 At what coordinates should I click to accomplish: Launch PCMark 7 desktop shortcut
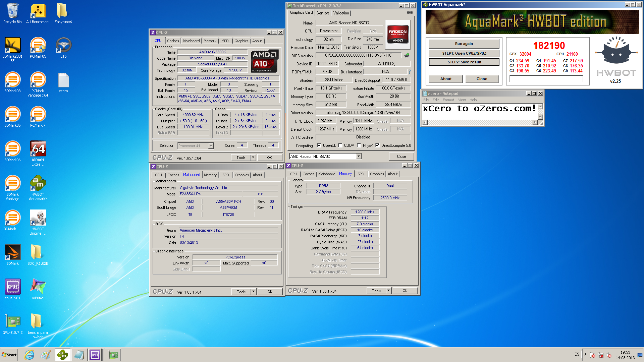(x=38, y=117)
